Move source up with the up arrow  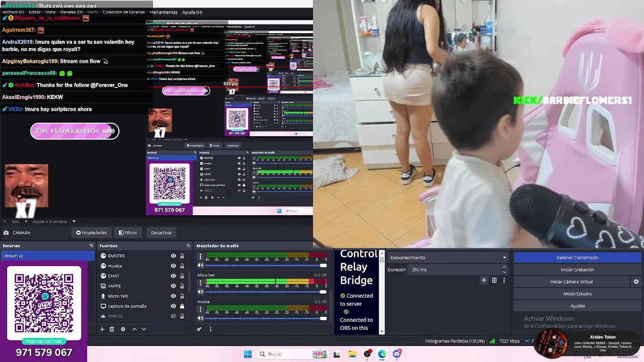point(134,329)
